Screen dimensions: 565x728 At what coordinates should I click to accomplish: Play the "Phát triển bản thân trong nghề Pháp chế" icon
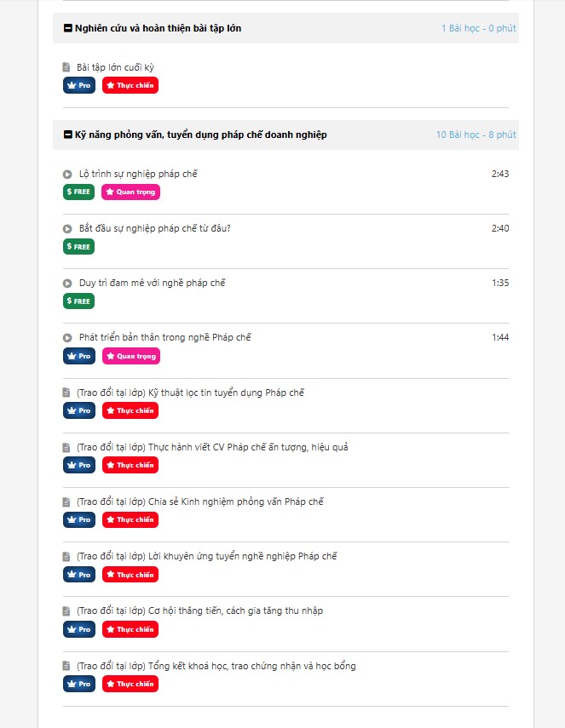pyautogui.click(x=67, y=338)
